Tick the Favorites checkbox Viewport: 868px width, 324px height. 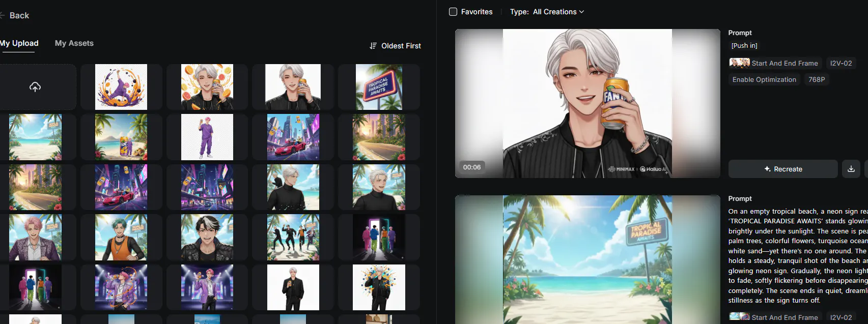(x=453, y=12)
